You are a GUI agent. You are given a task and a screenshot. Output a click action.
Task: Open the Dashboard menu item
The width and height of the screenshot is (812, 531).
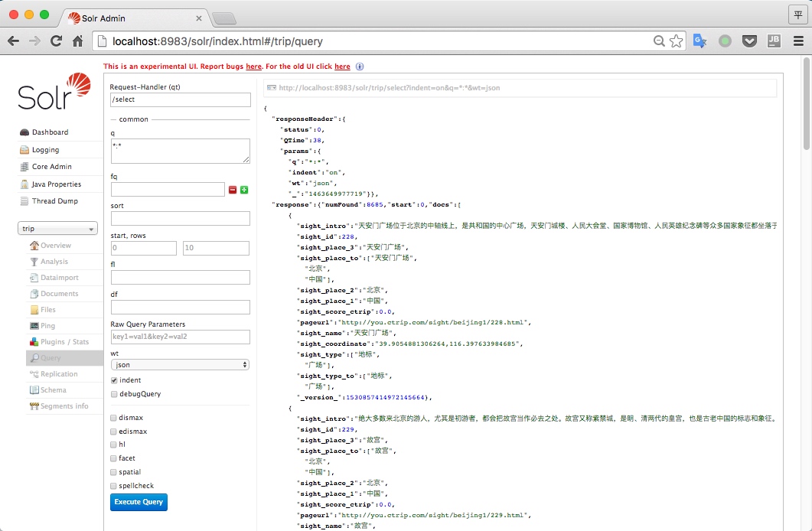tap(50, 132)
